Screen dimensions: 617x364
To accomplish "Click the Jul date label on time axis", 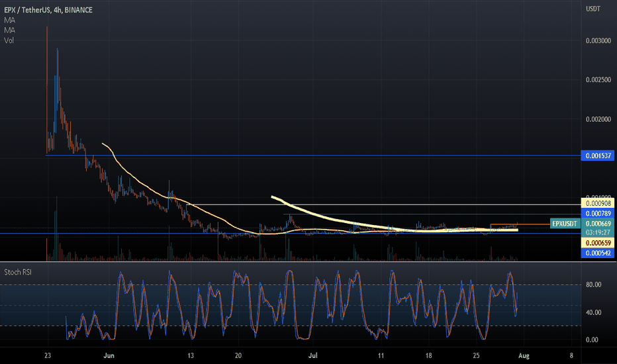I will (313, 356).
